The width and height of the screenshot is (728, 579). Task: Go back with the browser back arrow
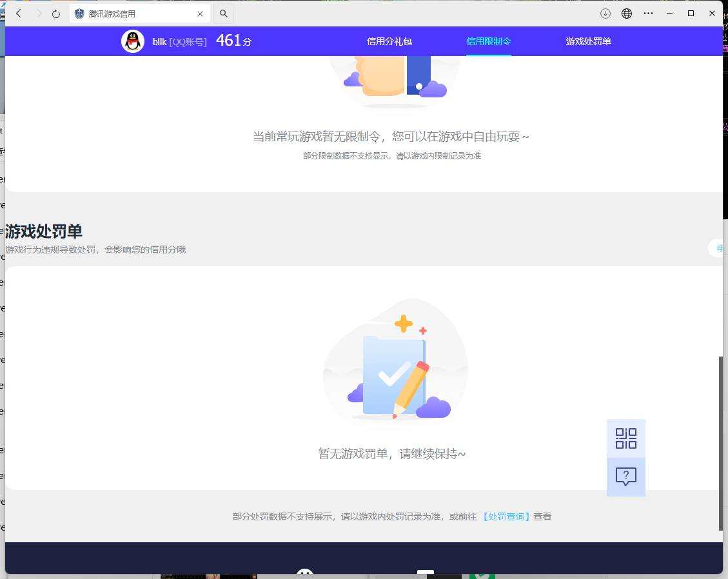19,14
